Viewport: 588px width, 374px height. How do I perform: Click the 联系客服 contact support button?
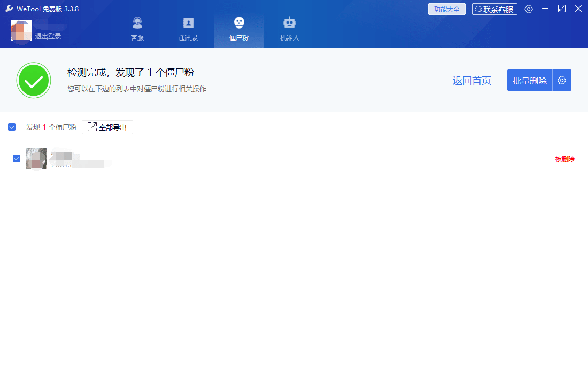click(494, 9)
